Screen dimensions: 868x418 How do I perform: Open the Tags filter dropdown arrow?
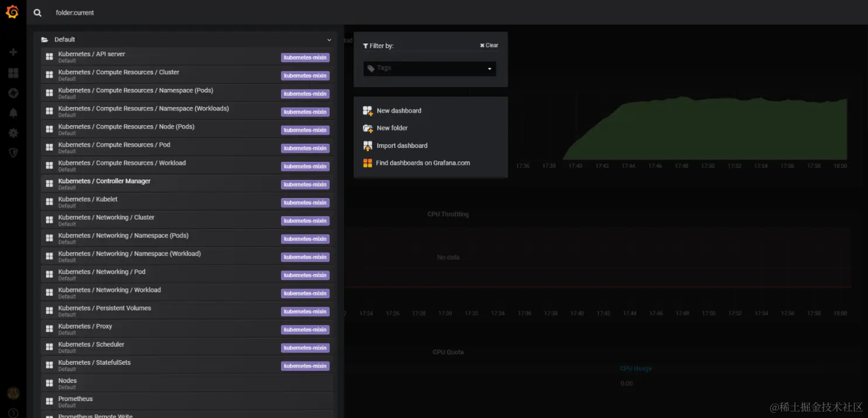[490, 69]
